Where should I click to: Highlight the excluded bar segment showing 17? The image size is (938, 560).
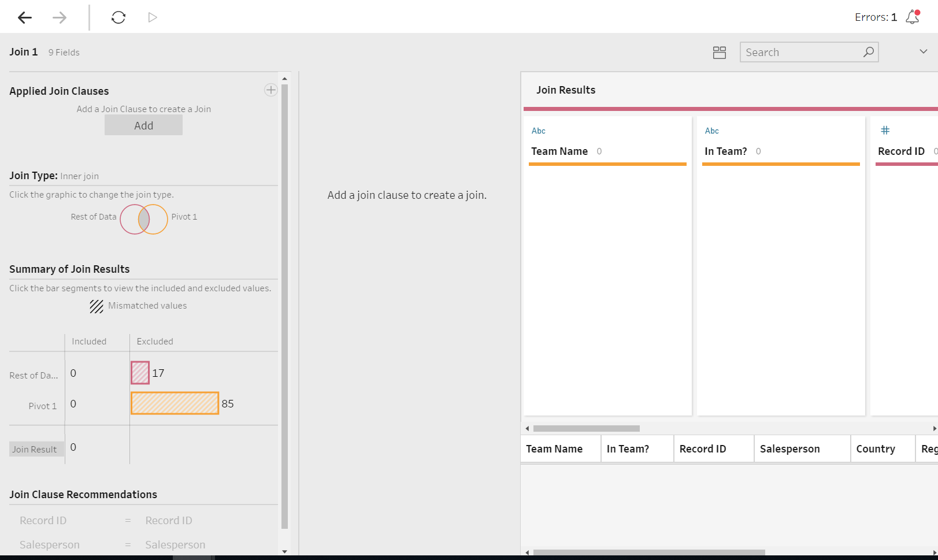coord(139,373)
